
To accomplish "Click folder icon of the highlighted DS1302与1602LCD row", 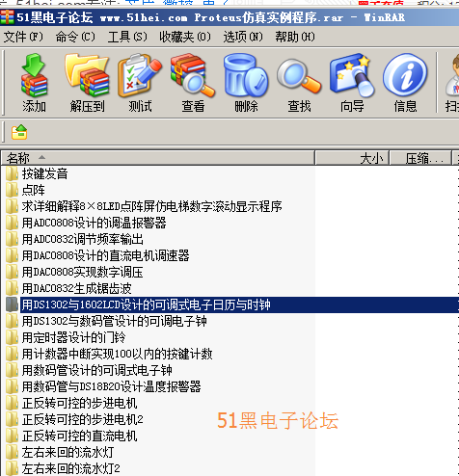I will tap(12, 304).
